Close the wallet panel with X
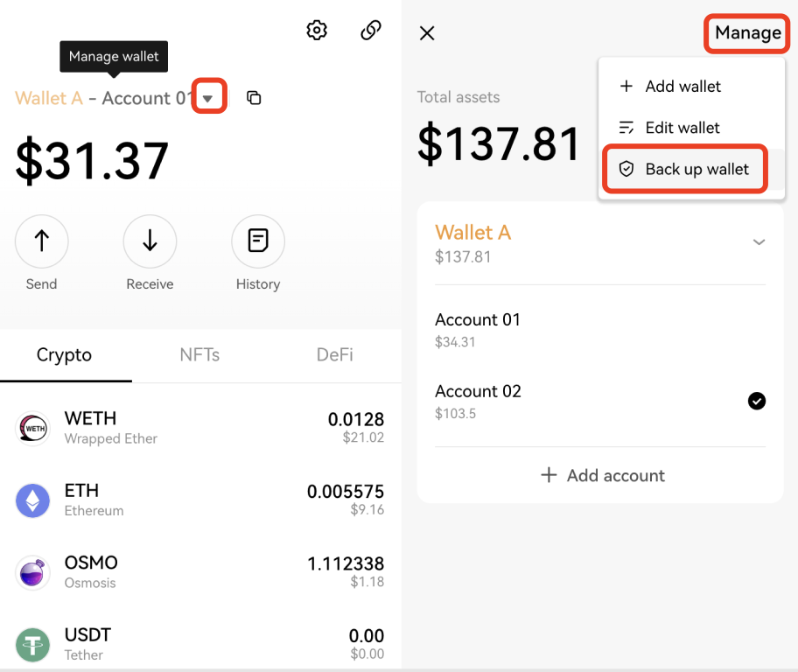 [x=427, y=33]
